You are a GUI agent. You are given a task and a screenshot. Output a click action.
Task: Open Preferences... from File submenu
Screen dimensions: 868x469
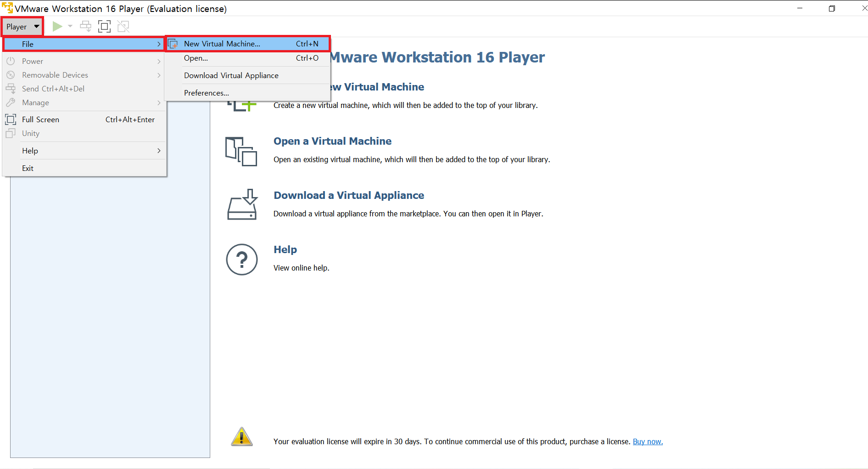(248, 93)
